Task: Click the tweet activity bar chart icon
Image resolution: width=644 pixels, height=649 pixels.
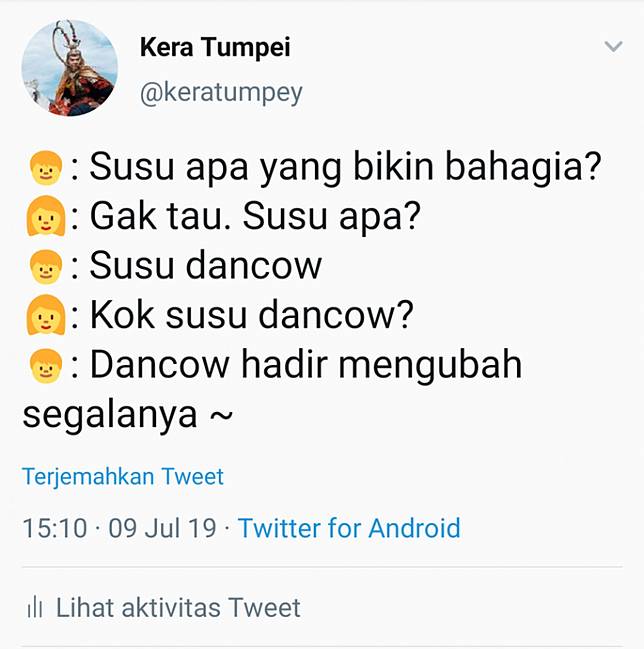Action: [35, 607]
